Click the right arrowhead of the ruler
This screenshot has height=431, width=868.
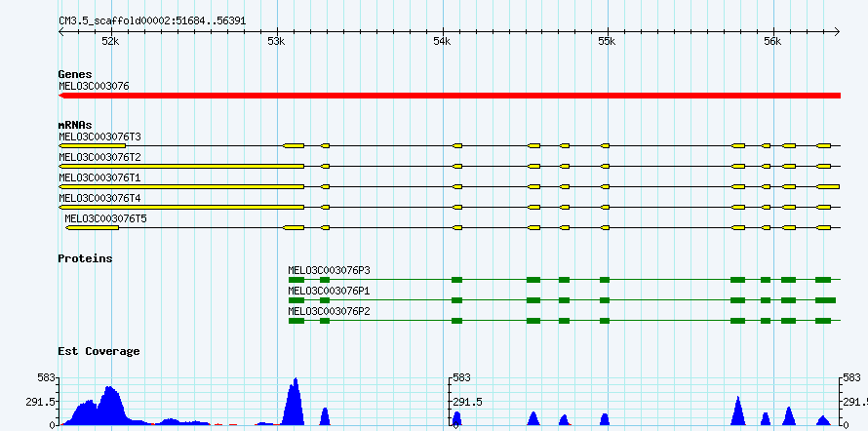[837, 31]
